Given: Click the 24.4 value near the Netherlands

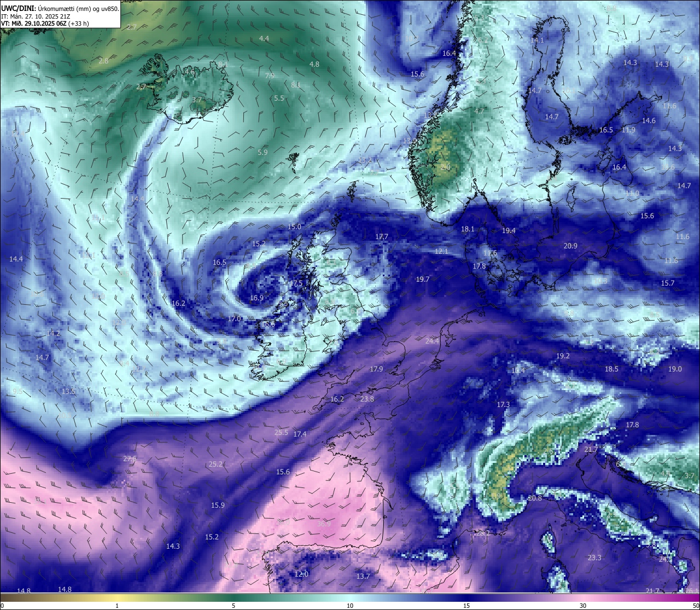Looking at the screenshot, I should 432,341.
